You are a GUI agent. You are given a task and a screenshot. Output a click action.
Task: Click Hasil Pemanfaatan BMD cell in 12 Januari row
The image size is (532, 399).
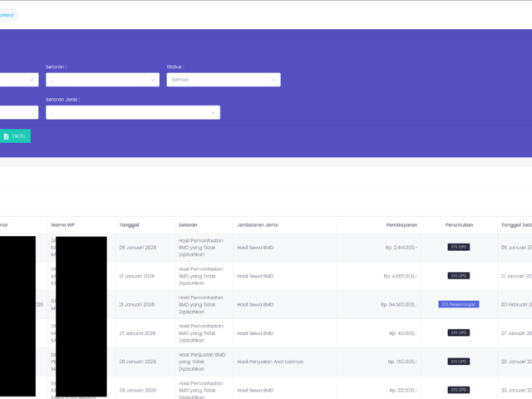[x=201, y=276]
